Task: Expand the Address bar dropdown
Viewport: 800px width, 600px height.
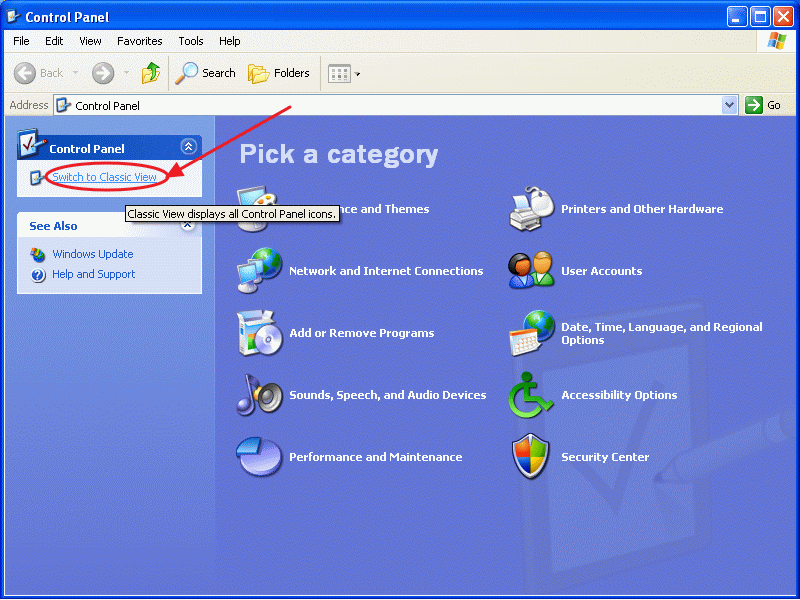Action: (x=730, y=105)
